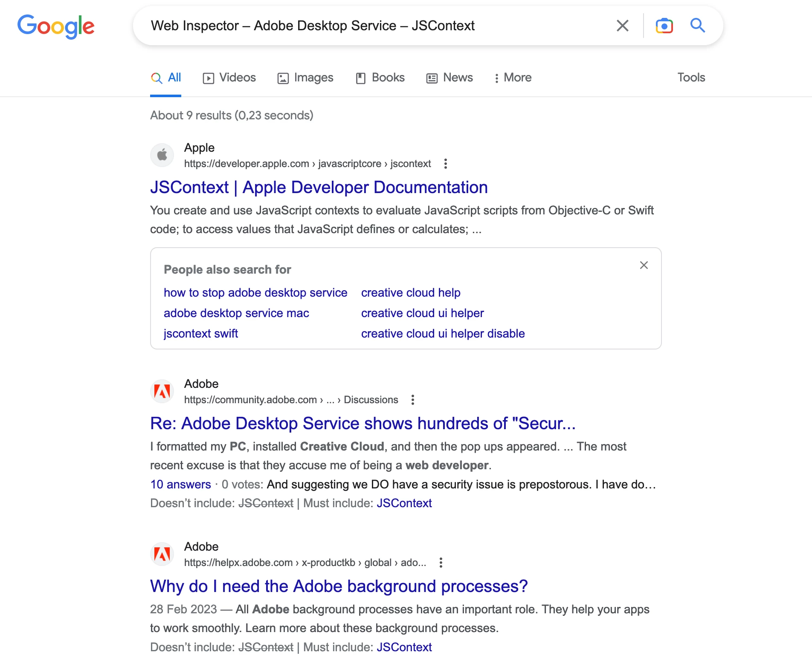Close the People also search for box

644,265
